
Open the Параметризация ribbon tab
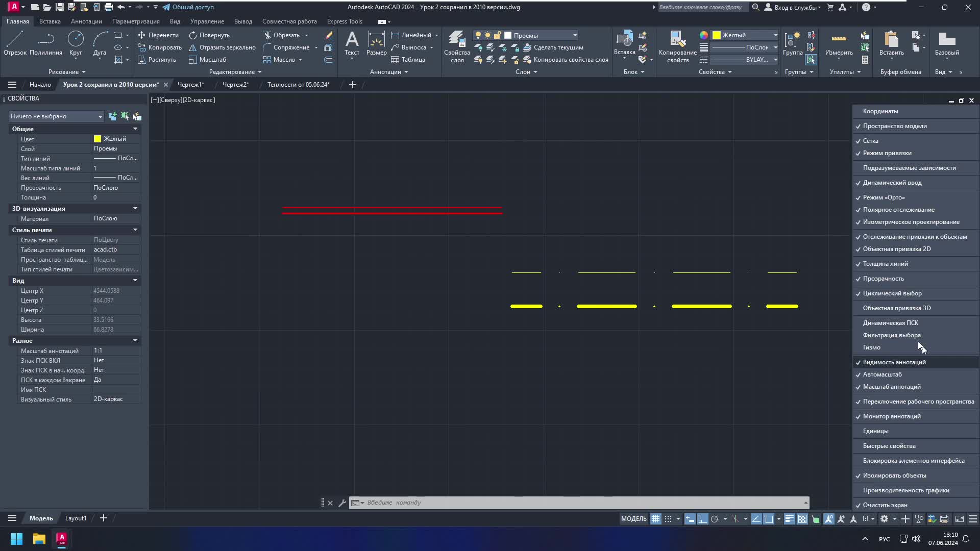(136, 21)
